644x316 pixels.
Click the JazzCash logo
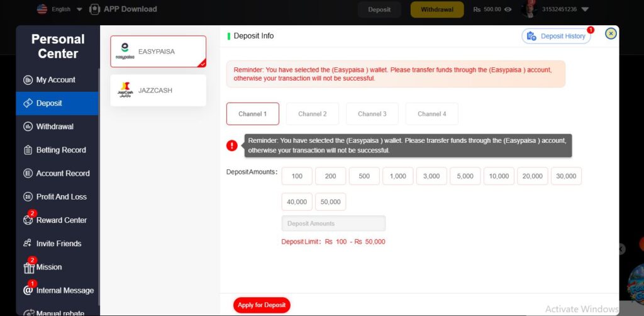125,90
